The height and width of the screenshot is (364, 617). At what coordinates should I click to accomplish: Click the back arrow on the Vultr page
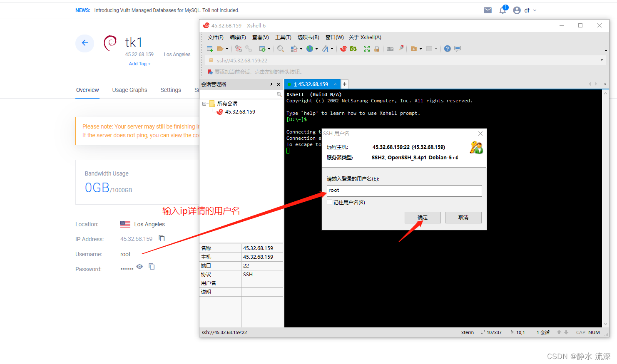coord(85,43)
